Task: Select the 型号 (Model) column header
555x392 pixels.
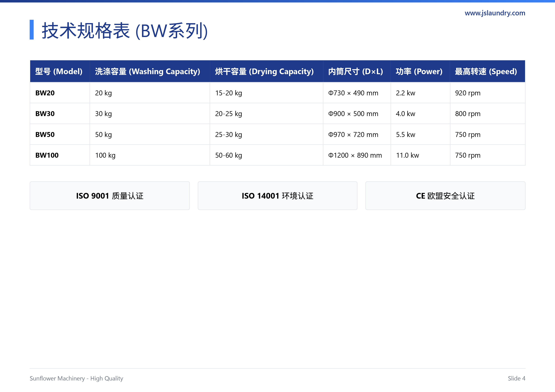Action: pos(60,71)
